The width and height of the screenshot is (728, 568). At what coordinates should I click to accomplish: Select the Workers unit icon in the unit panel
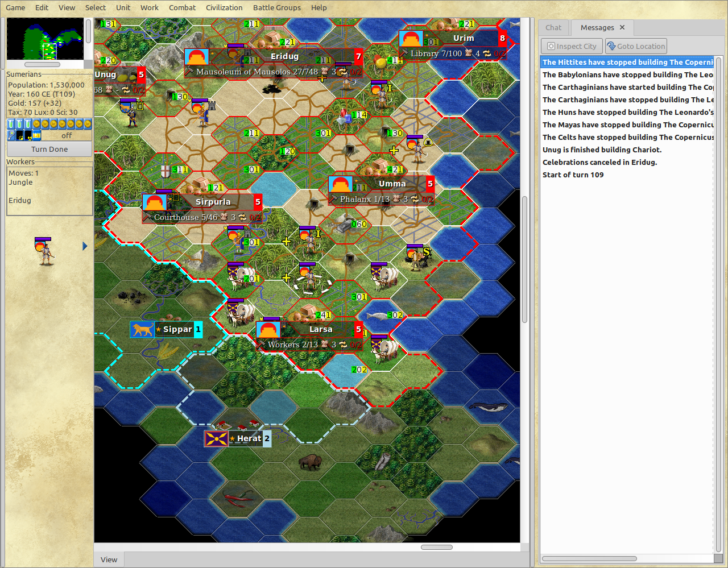(44, 251)
